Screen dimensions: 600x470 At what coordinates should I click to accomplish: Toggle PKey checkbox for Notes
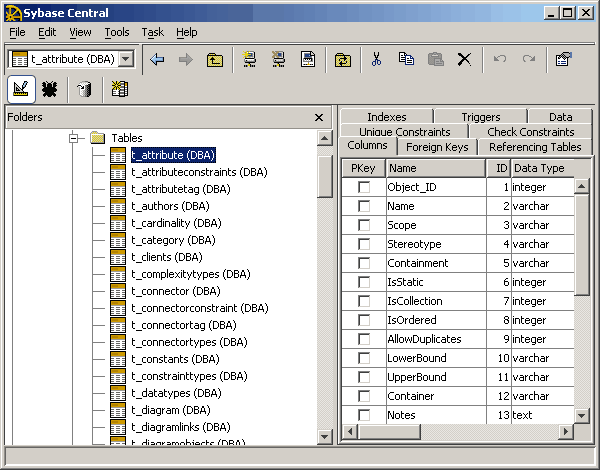pyautogui.click(x=364, y=415)
